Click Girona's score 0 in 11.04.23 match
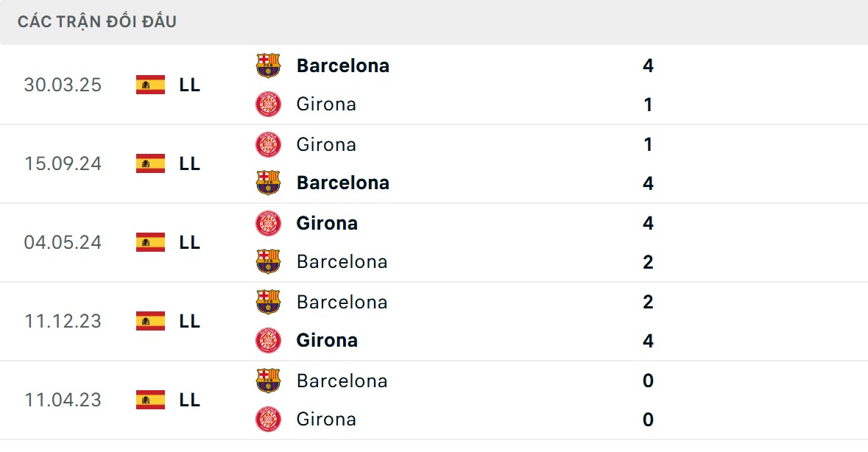This screenshot has height=452, width=868. click(648, 420)
